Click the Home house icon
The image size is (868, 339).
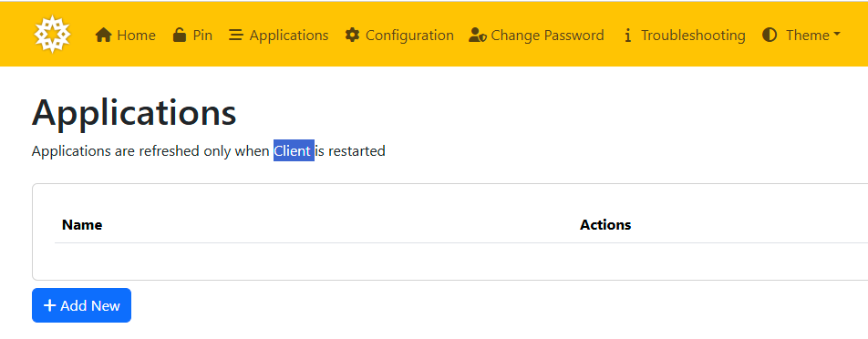tap(104, 36)
